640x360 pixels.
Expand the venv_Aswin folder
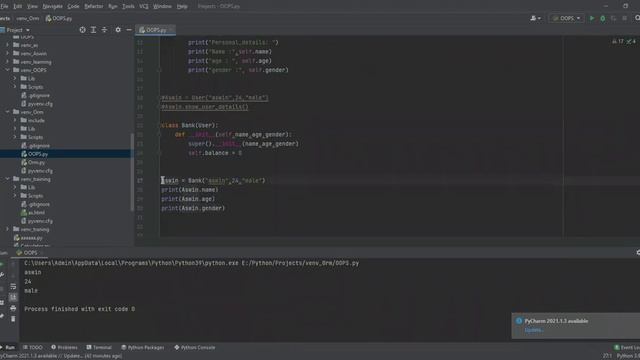[7, 53]
